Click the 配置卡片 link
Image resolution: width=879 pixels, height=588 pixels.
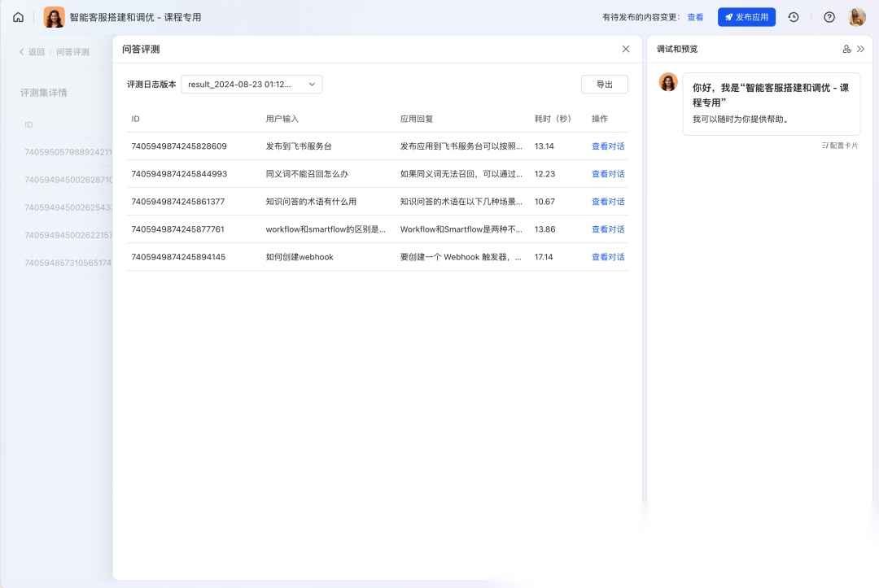pos(840,146)
